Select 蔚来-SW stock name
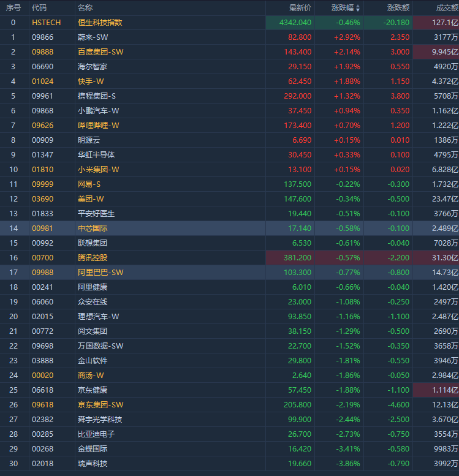This screenshot has height=476, width=459. pos(93,37)
